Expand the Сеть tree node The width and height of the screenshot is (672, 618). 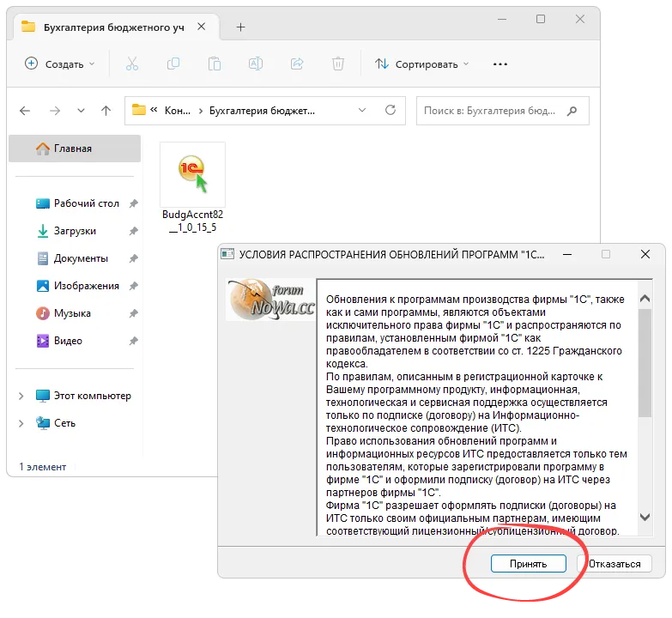click(21, 423)
